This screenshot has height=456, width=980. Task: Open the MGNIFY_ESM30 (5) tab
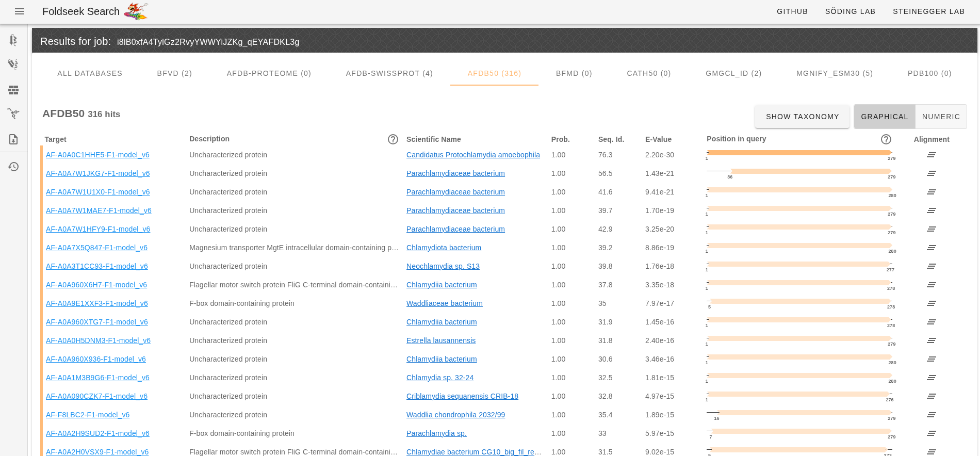pyautogui.click(x=834, y=73)
